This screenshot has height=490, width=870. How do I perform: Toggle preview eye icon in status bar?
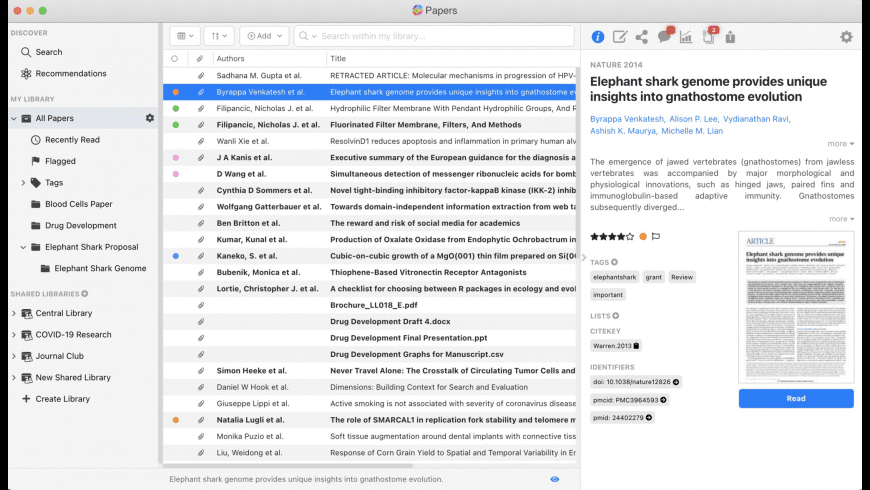click(x=554, y=479)
